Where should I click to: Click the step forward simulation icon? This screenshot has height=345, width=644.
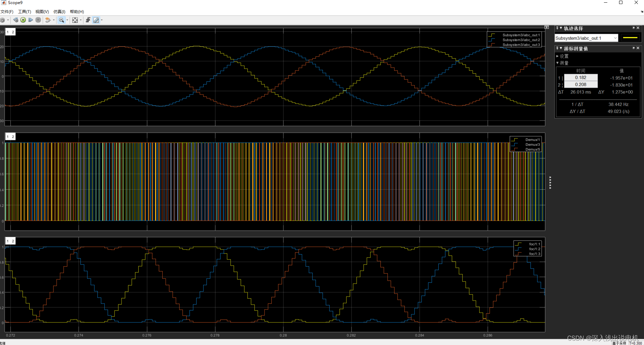(31, 20)
